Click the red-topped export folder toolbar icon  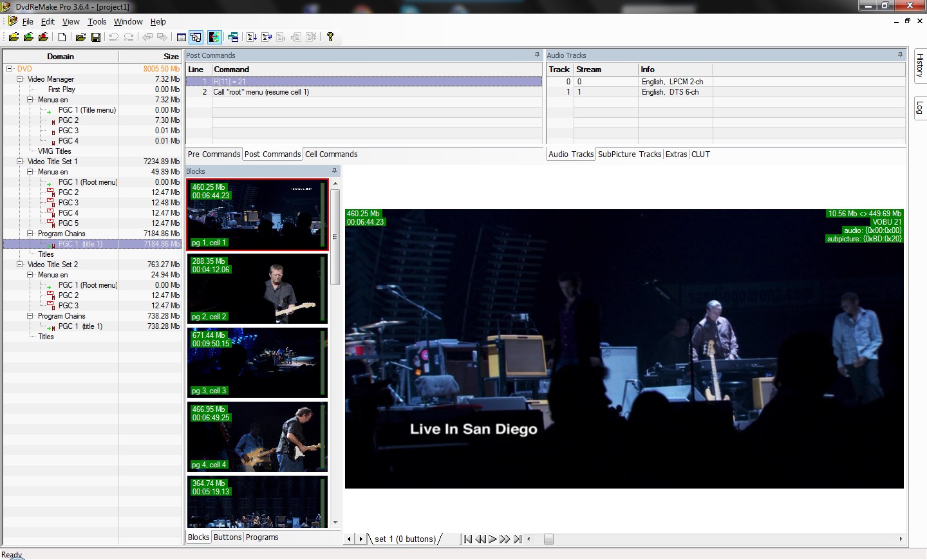43,37
